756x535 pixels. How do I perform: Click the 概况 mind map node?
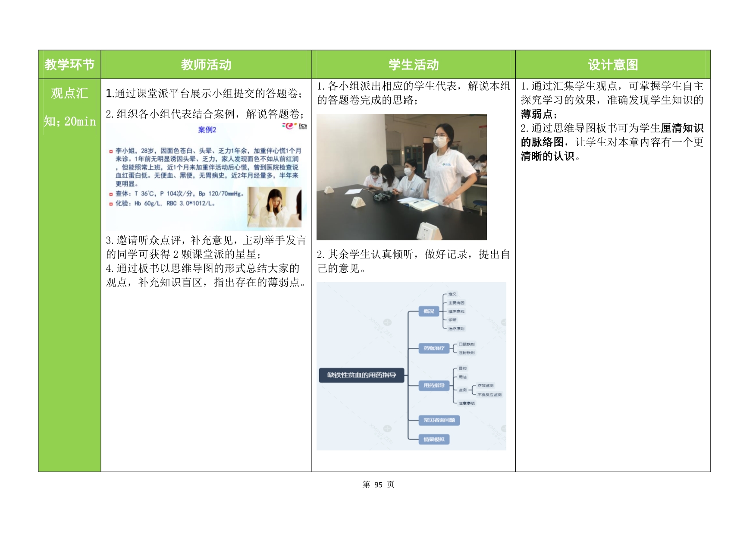pyautogui.click(x=429, y=311)
